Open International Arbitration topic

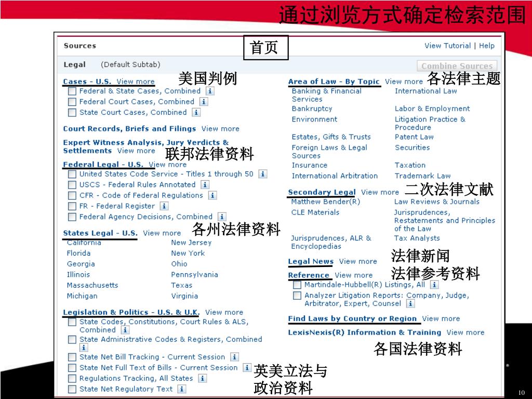(335, 176)
